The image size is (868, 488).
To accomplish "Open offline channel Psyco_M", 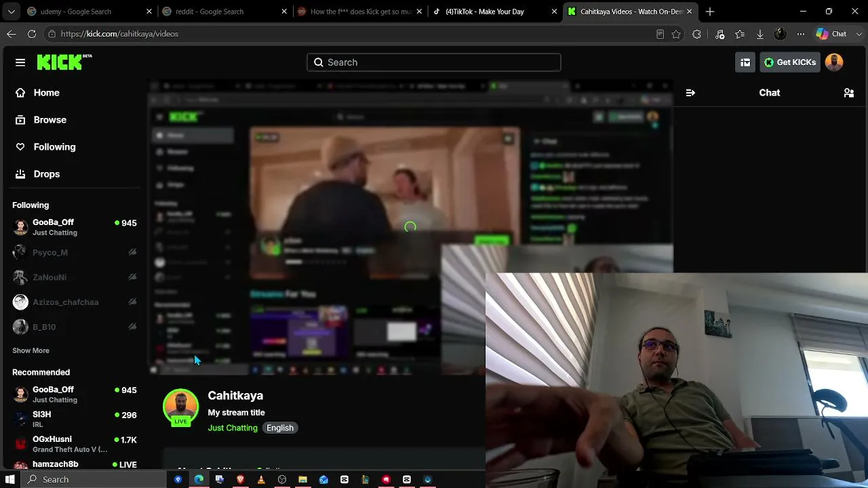I will click(x=75, y=252).
